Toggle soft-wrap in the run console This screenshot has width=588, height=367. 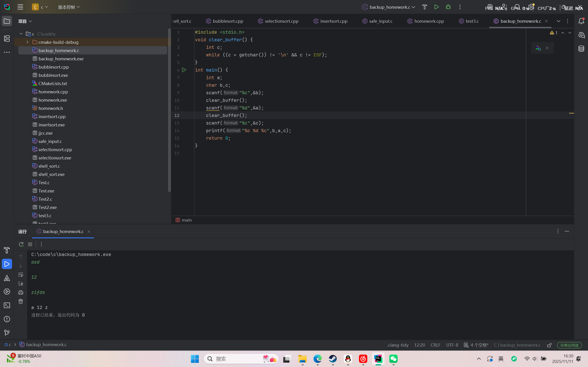click(21, 275)
